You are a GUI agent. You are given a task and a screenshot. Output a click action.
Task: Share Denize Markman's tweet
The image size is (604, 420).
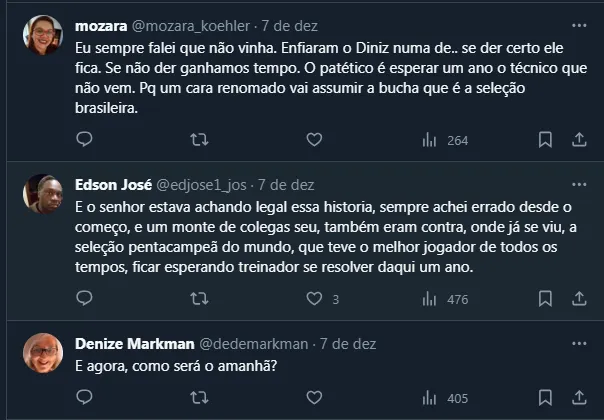579,399
